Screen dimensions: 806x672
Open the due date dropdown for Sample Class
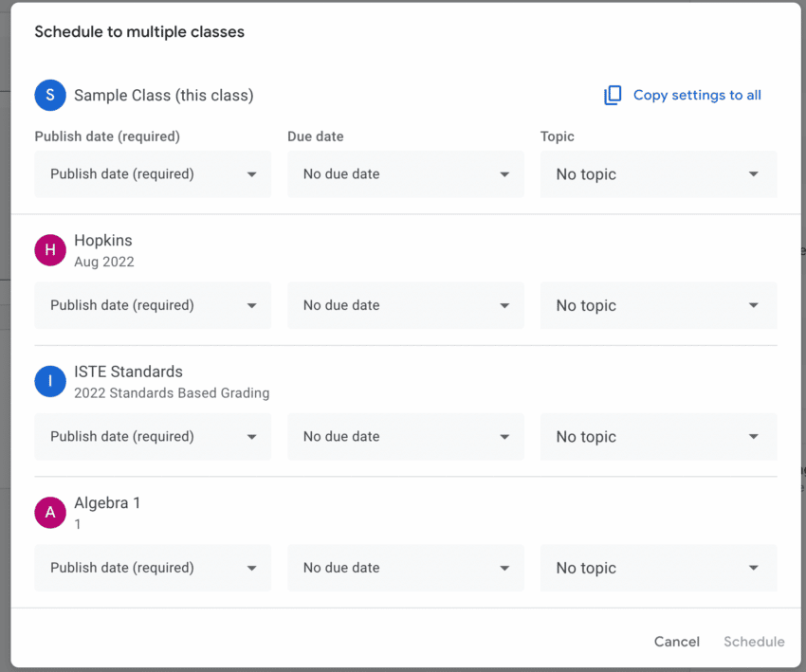(406, 174)
